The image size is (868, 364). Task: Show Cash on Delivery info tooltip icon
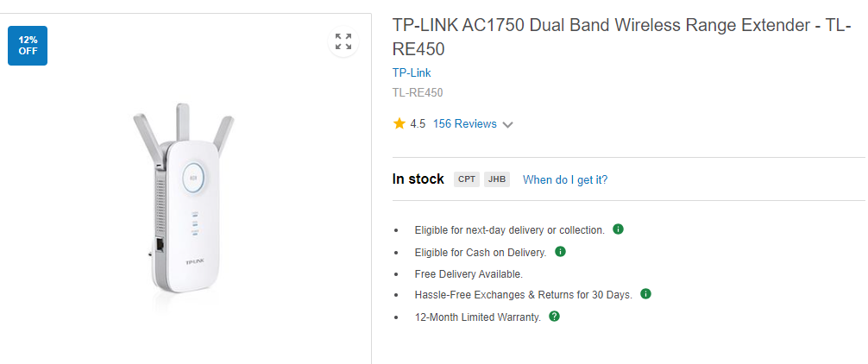click(560, 252)
